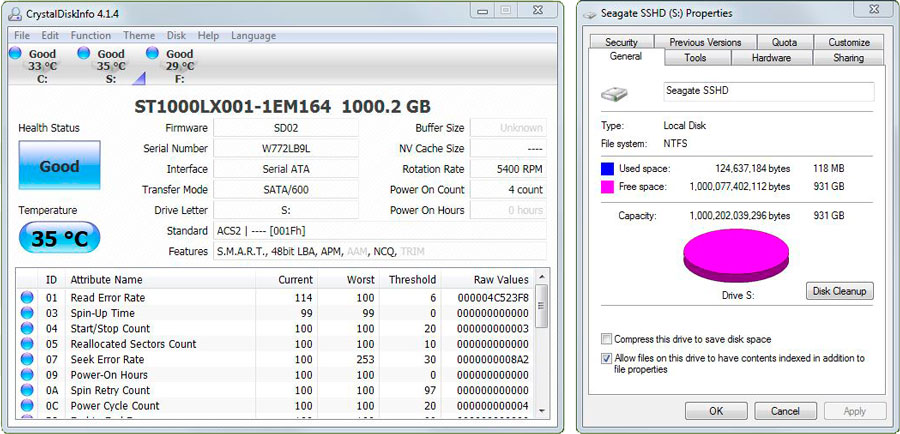Click the Raw Values column header

(488, 280)
